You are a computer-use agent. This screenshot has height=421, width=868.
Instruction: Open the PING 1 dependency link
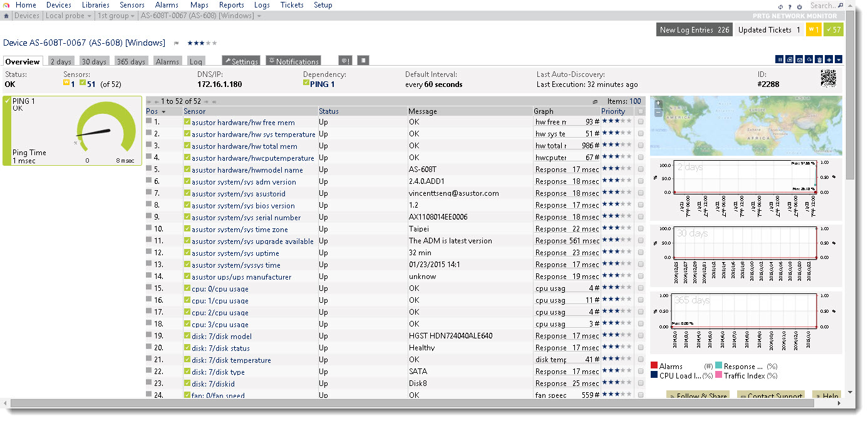(323, 84)
